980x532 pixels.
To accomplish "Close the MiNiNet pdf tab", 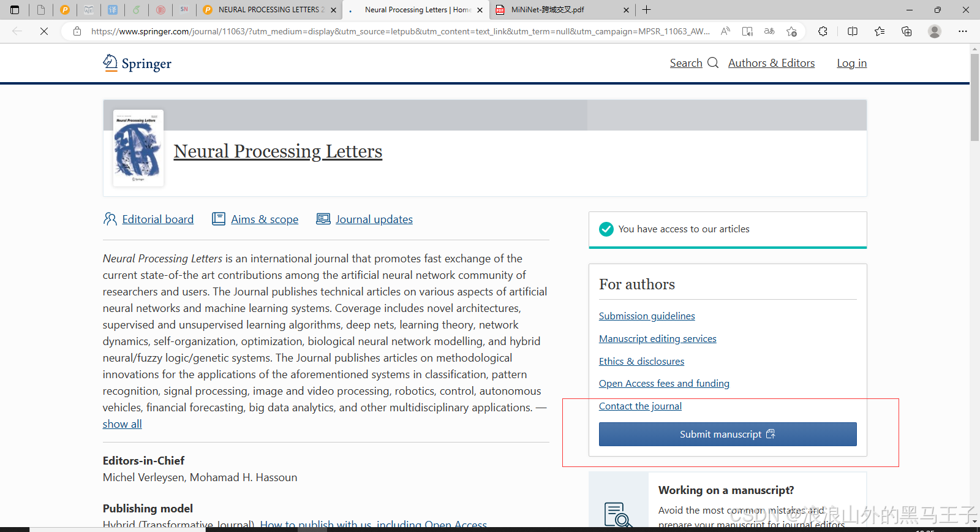I will click(626, 10).
